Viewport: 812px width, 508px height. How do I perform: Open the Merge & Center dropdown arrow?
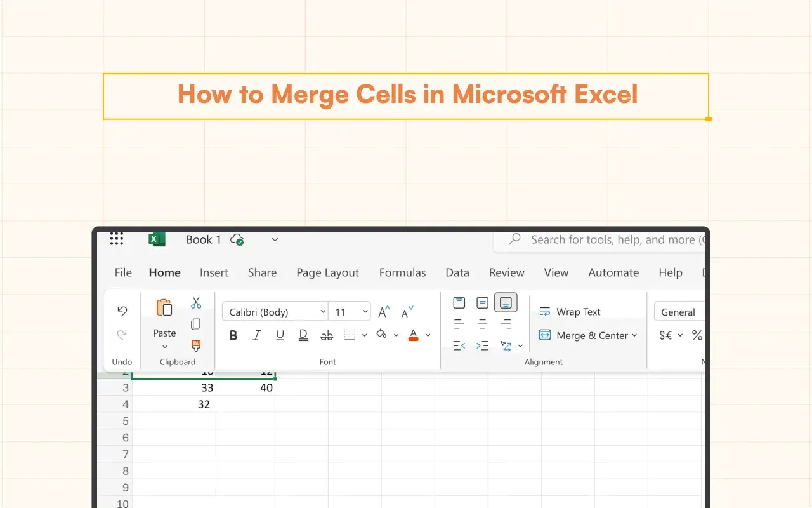click(634, 336)
